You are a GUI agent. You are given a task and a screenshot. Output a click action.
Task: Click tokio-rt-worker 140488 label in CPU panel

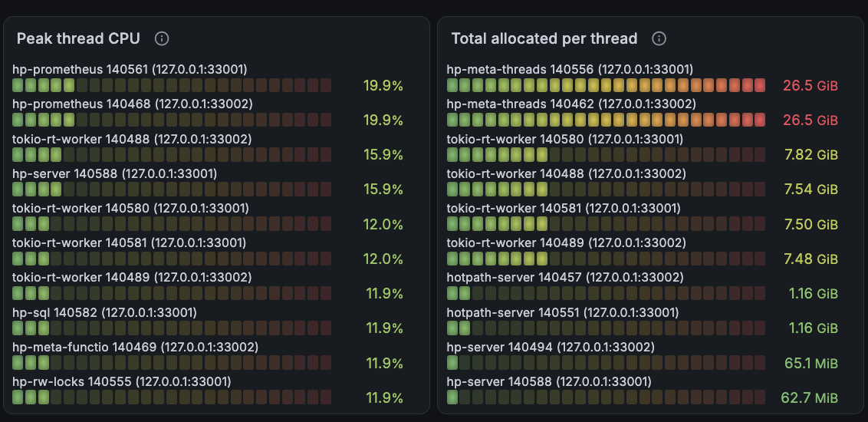point(132,138)
